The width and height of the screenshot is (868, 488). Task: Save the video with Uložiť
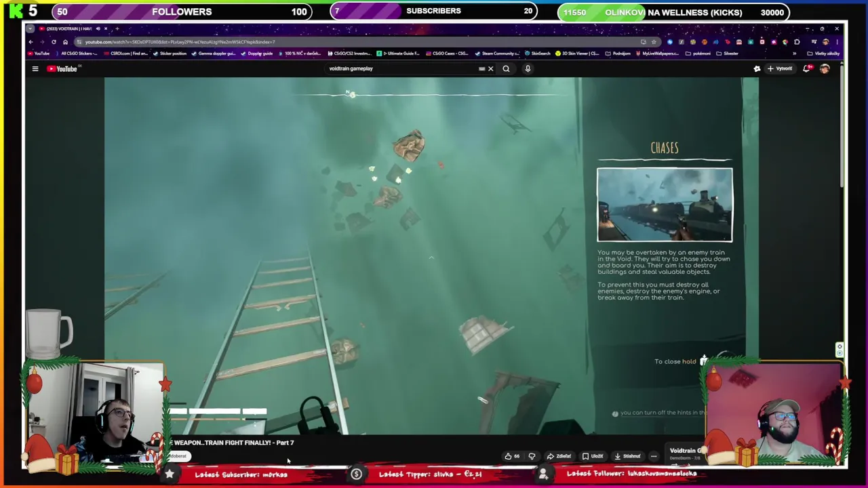coord(593,456)
